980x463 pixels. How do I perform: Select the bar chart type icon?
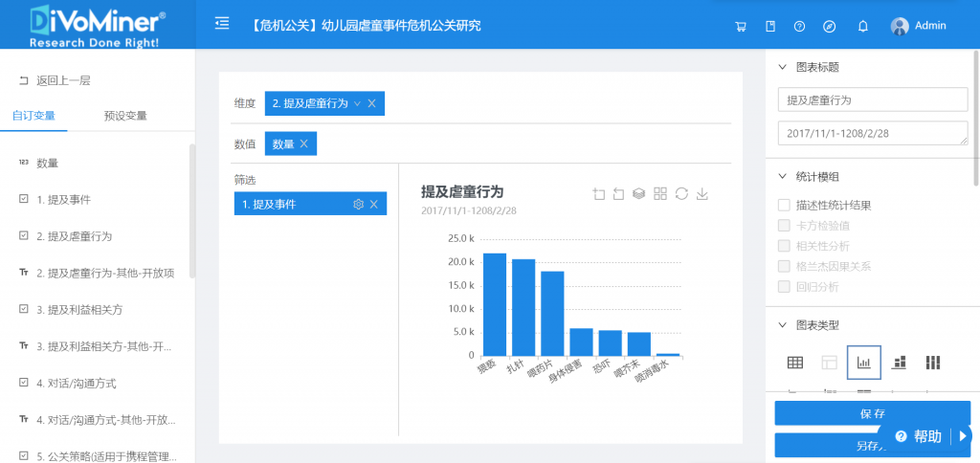864,363
